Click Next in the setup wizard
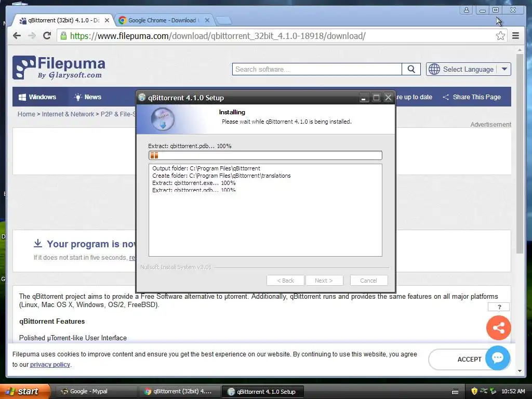The image size is (532, 399). (x=324, y=281)
